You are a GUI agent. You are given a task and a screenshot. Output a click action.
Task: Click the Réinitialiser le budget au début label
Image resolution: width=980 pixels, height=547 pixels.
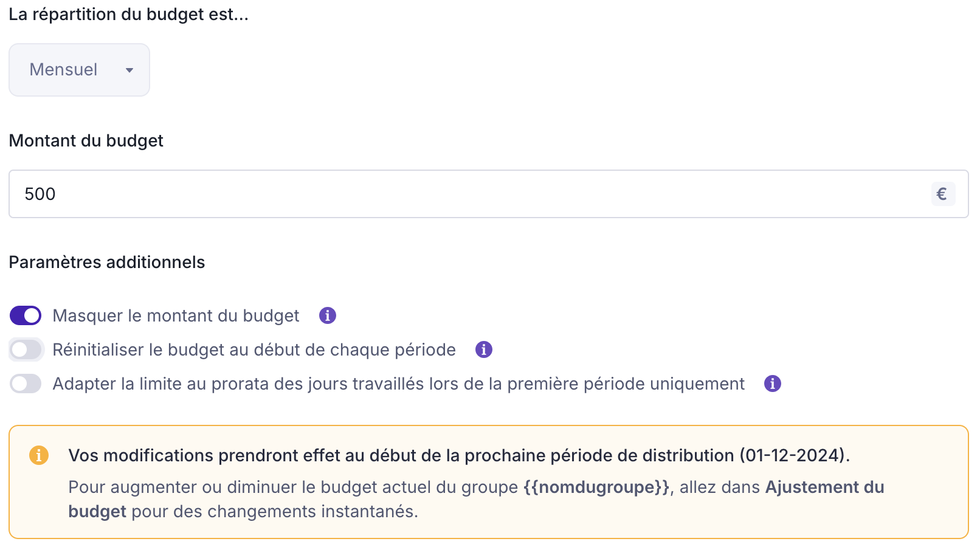pyautogui.click(x=254, y=349)
